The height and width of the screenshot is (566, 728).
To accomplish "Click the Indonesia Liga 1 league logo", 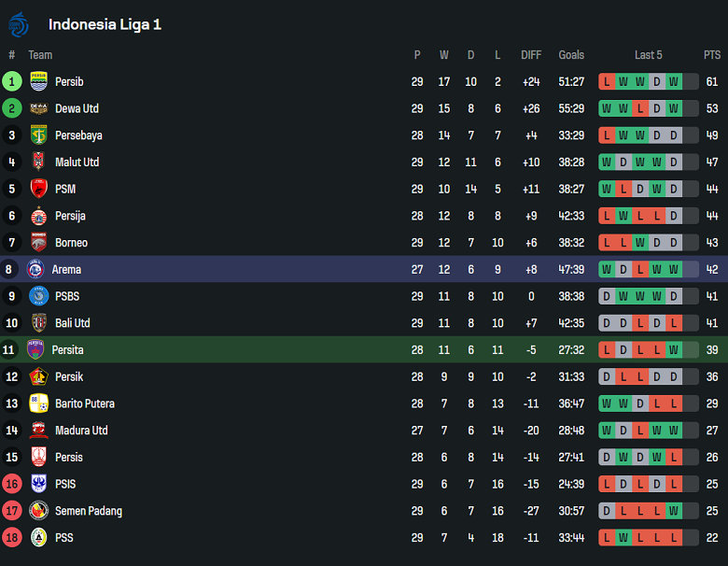I will coord(20,23).
